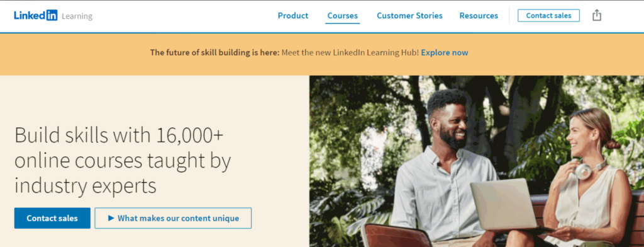Click the LinkedIn logo in the header
Screen dimensions: 644x247
pyautogui.click(x=36, y=16)
